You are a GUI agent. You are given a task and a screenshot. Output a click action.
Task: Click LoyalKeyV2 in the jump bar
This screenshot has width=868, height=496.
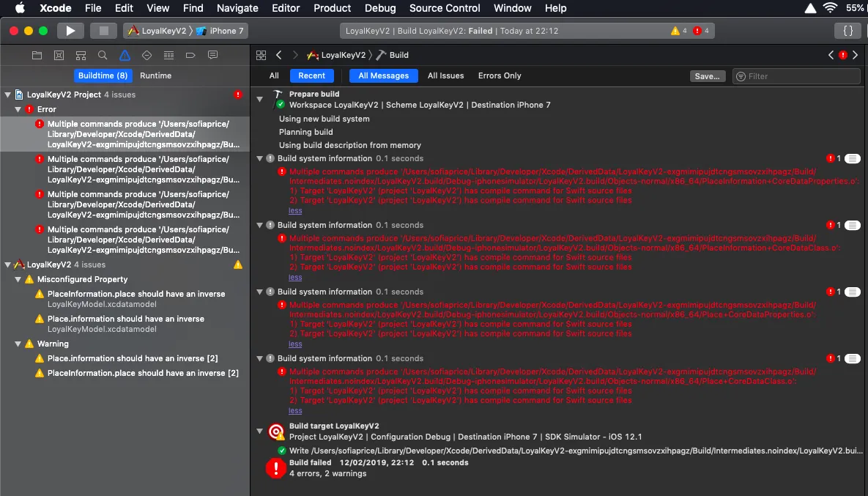[336, 56]
